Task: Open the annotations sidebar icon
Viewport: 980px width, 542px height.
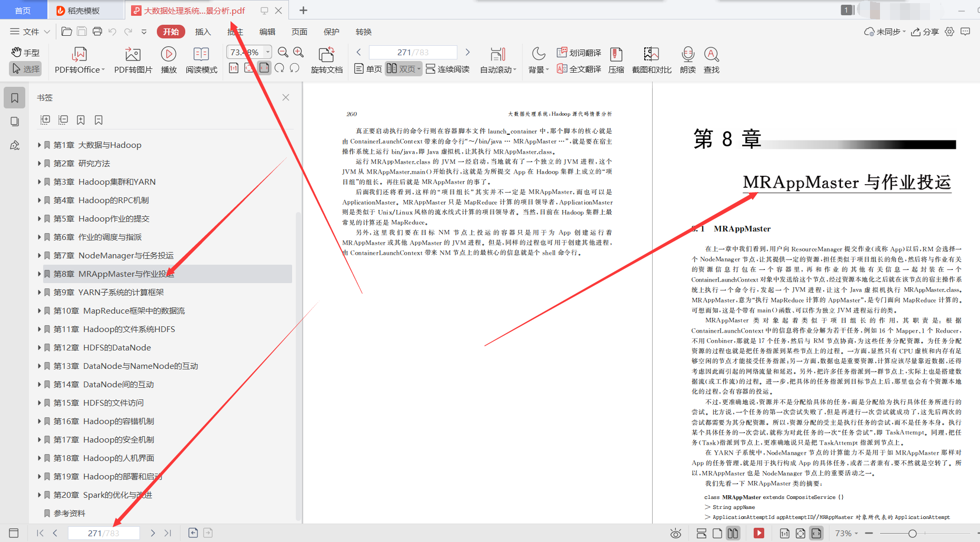Action: [15, 145]
